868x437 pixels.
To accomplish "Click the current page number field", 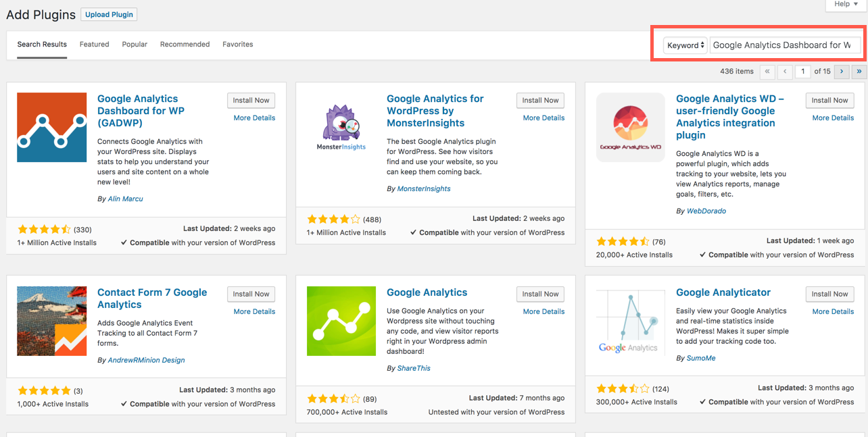I will point(803,71).
